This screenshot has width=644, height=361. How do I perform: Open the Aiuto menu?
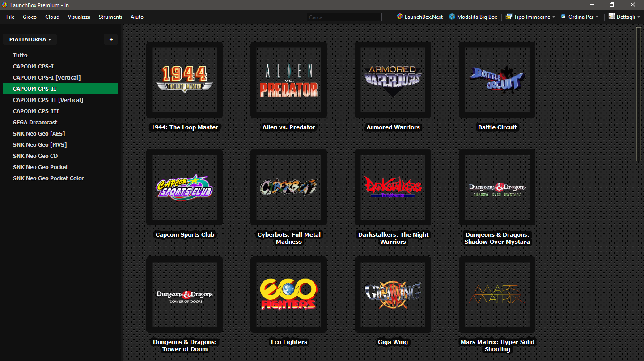[x=137, y=17]
